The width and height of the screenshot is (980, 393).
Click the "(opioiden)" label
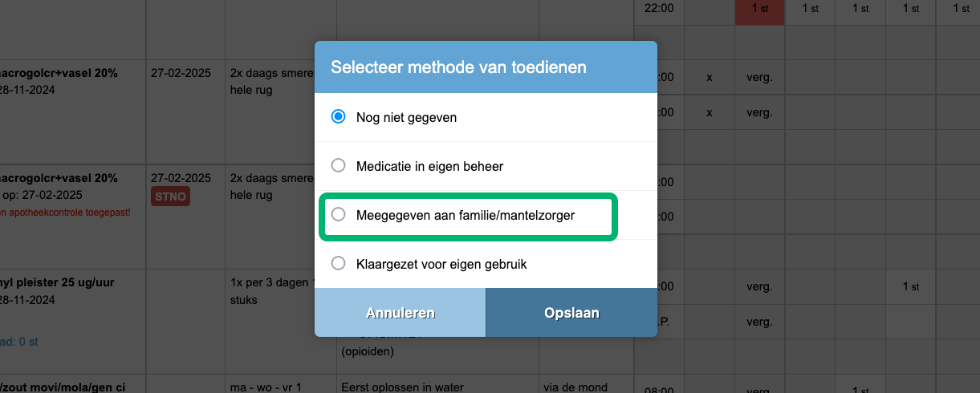tap(368, 351)
